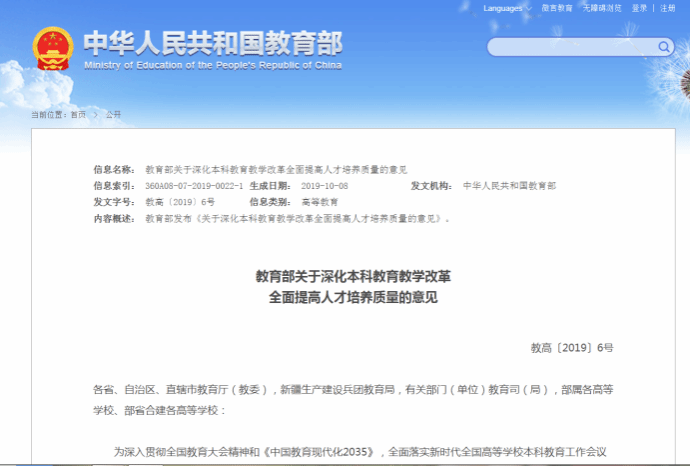
Task: Click the generation date 2019-10-08
Action: (324, 186)
